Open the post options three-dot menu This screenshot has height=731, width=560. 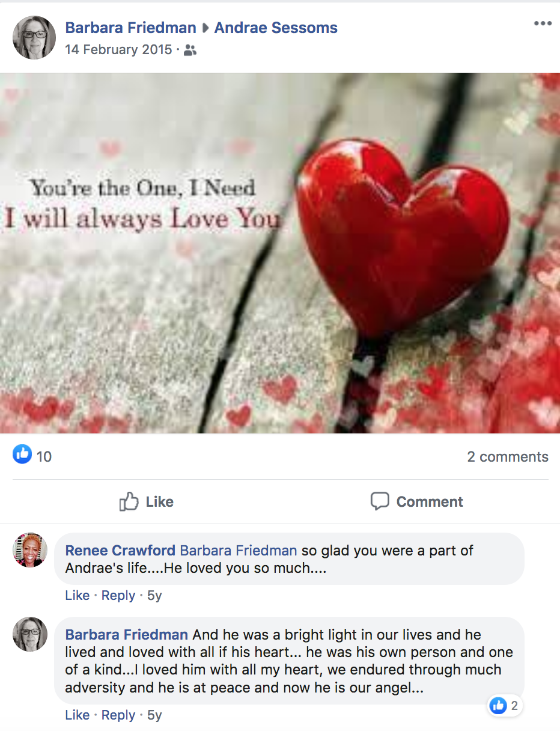click(543, 23)
